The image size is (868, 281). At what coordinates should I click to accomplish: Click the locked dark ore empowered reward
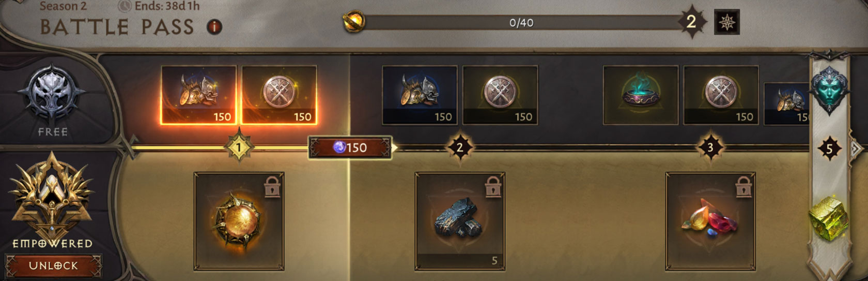[460, 221]
